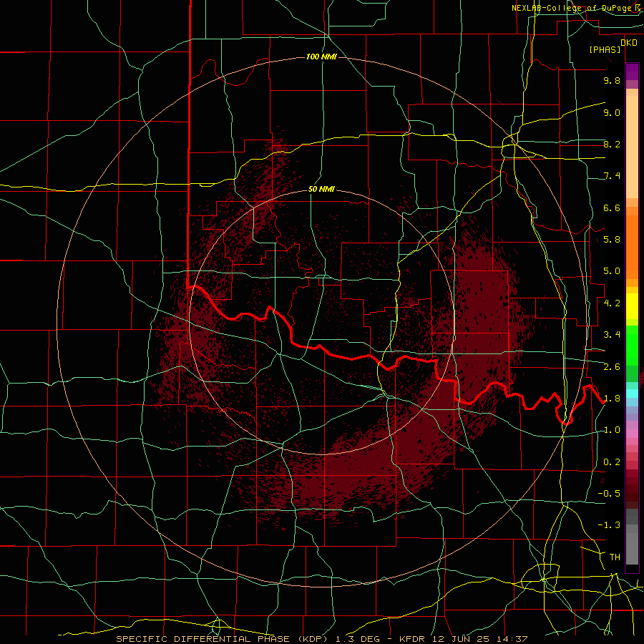Click the light orange segment of the color bar

pos(632,147)
